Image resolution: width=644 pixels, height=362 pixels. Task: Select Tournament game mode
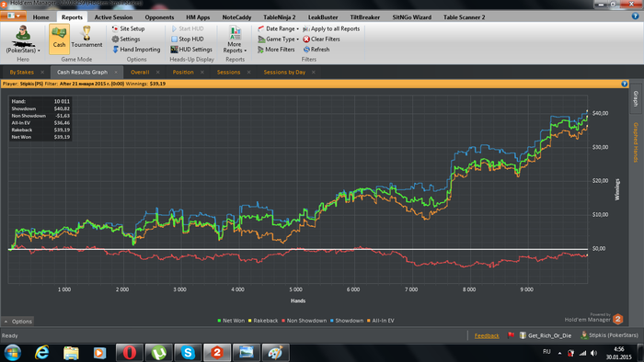tap(86, 38)
